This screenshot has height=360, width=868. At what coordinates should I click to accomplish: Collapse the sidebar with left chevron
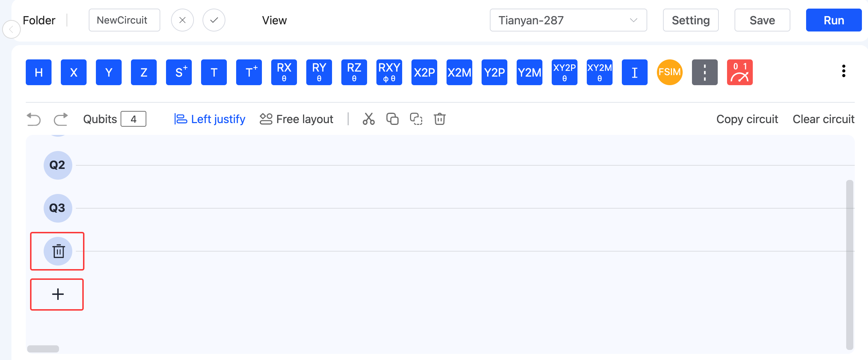11,29
